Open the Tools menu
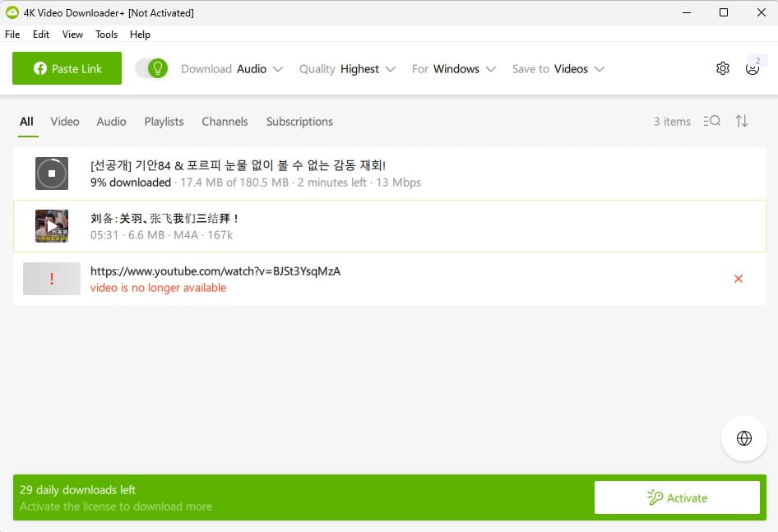The height and width of the screenshot is (532, 778). click(106, 35)
